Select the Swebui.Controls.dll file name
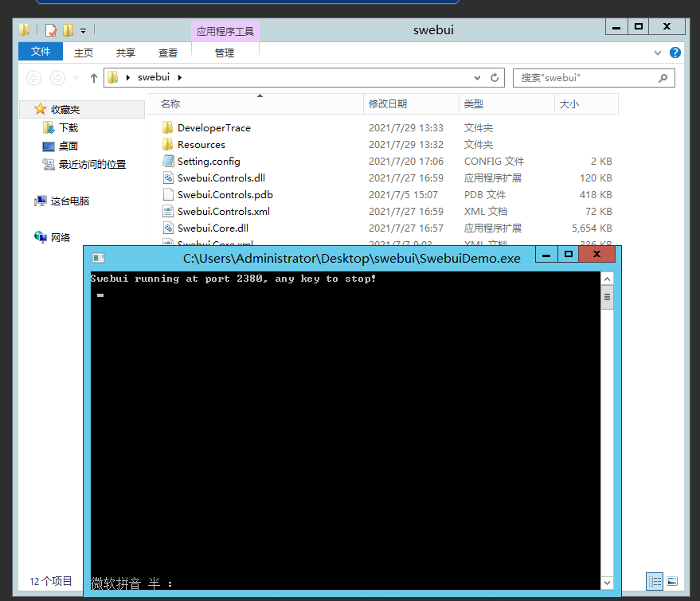Viewport: 700px width, 601px height. pos(221,178)
